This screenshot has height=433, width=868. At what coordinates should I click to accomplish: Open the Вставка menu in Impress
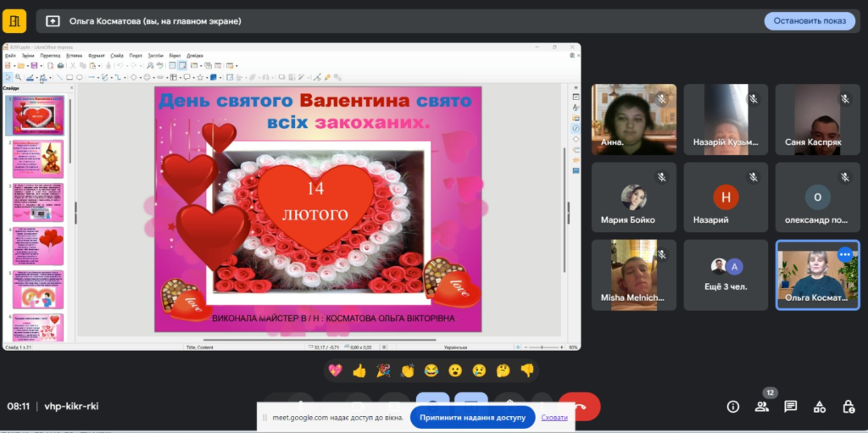click(x=74, y=55)
